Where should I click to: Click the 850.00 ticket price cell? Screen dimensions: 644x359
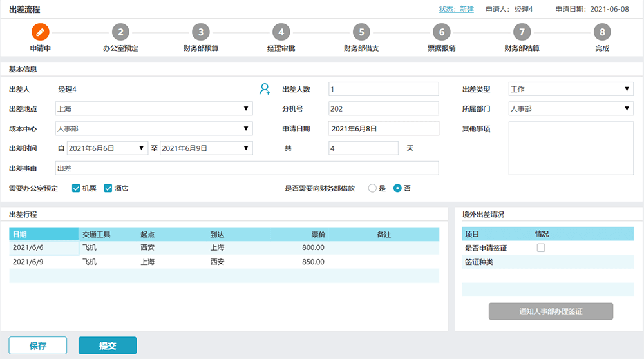313,262
